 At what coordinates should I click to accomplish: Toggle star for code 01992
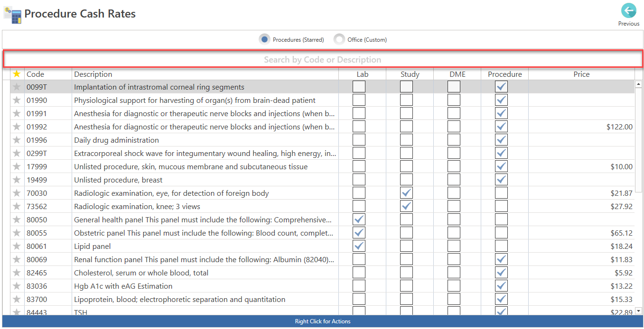click(17, 127)
